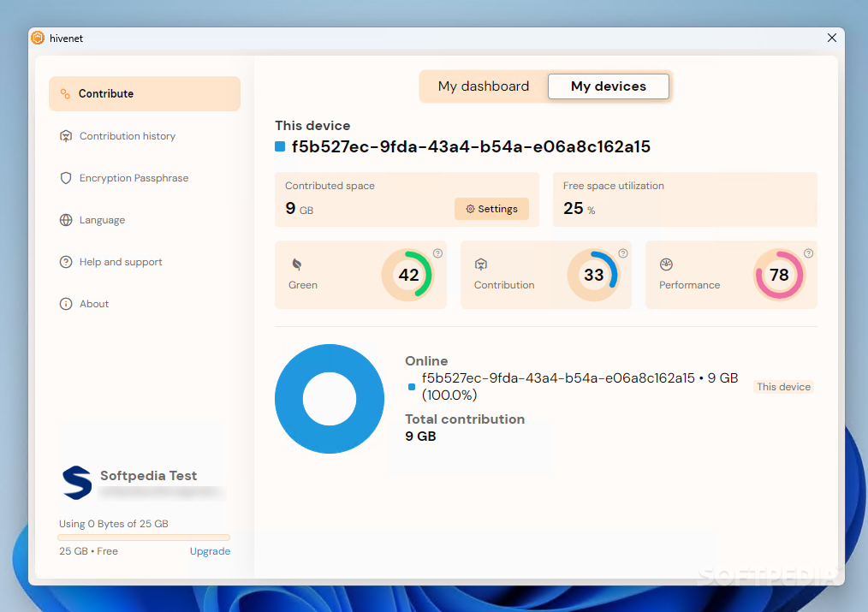Screen dimensions: 868x612
Task: Click the Online device entry text
Action: (580, 386)
